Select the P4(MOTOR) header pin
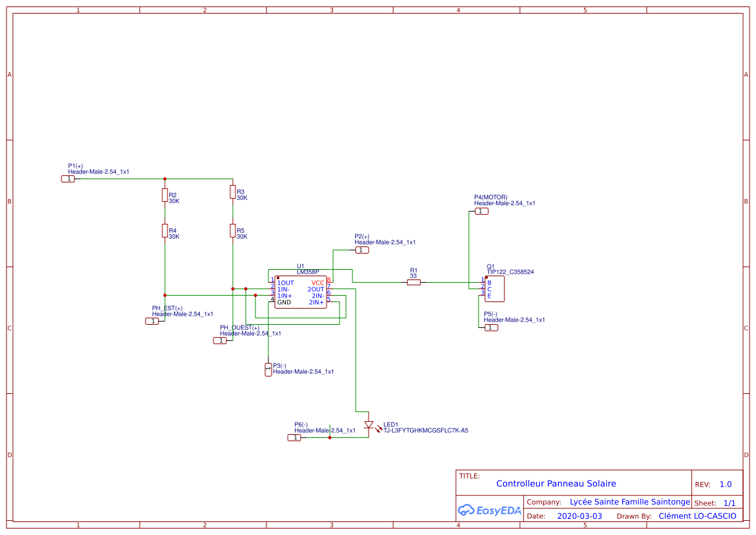756x535 pixels. coord(481,210)
